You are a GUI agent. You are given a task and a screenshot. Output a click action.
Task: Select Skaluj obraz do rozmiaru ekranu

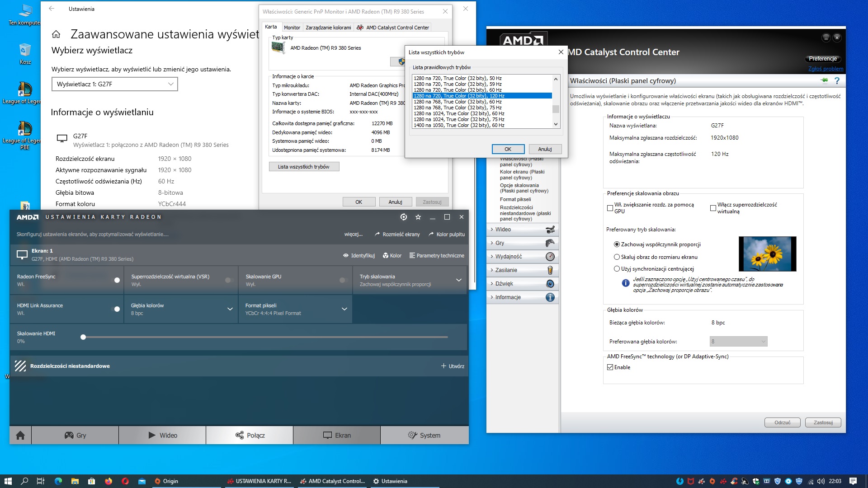point(617,257)
